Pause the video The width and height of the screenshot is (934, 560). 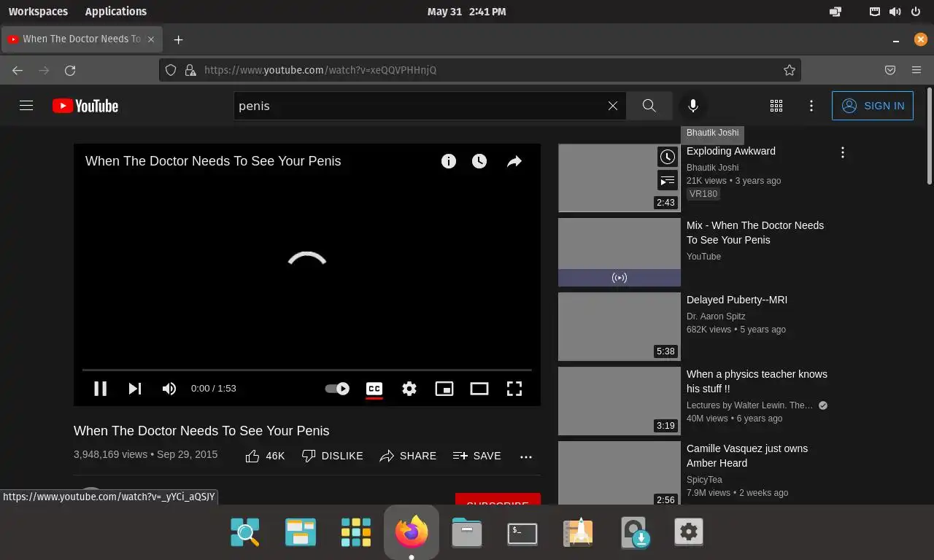(x=101, y=389)
